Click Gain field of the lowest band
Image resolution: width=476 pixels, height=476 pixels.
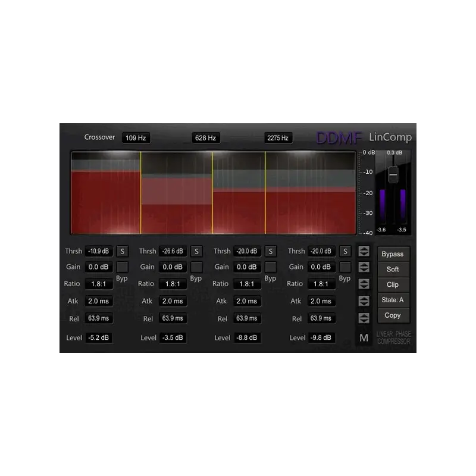point(99,267)
